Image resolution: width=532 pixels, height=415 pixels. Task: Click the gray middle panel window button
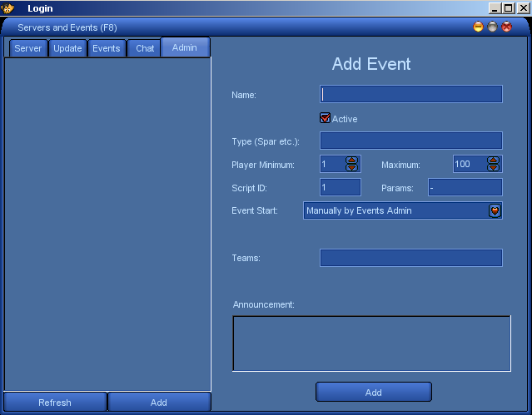pos(492,27)
